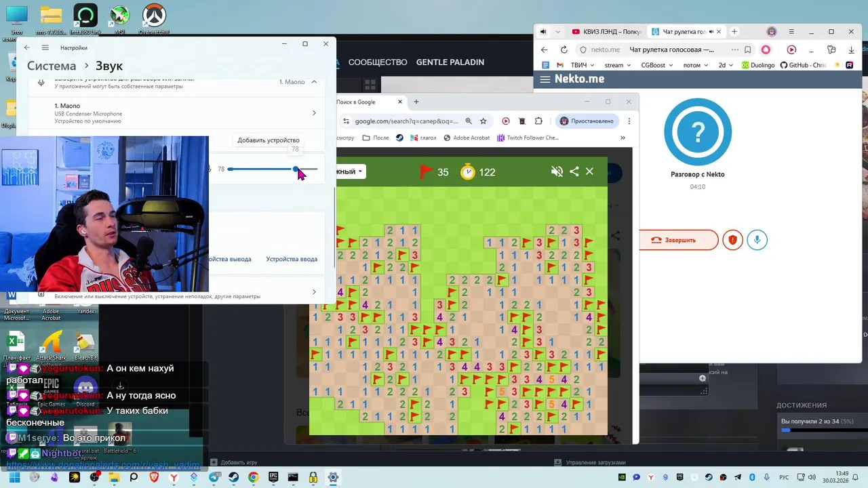
Task: Click the Steam bookmark icon in Chrome bar
Action: (x=400, y=138)
